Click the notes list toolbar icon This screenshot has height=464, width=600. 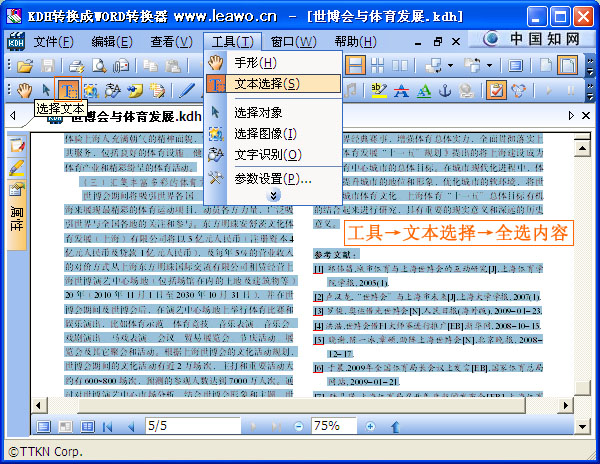(157, 90)
